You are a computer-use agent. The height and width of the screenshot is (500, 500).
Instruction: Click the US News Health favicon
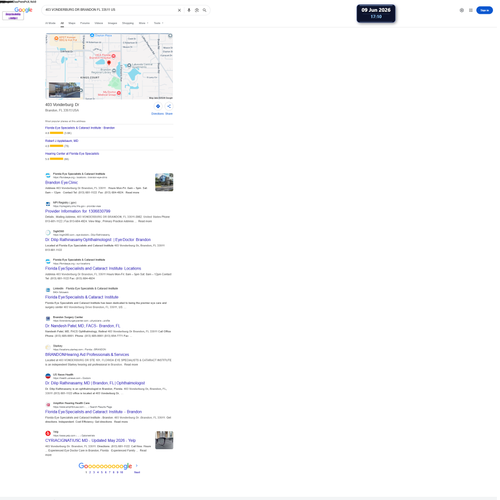click(x=48, y=376)
